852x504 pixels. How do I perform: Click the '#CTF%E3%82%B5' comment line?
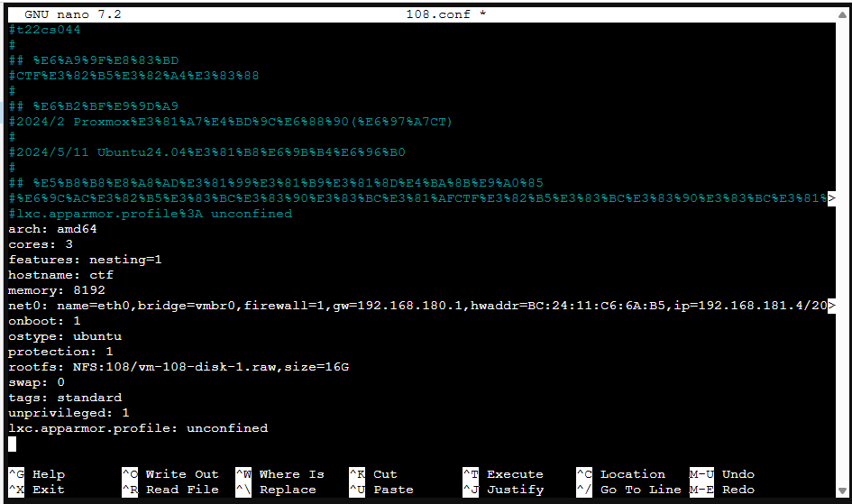click(x=133, y=76)
